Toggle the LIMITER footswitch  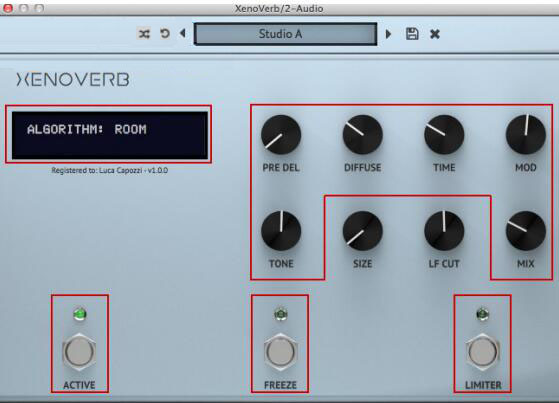pos(483,351)
